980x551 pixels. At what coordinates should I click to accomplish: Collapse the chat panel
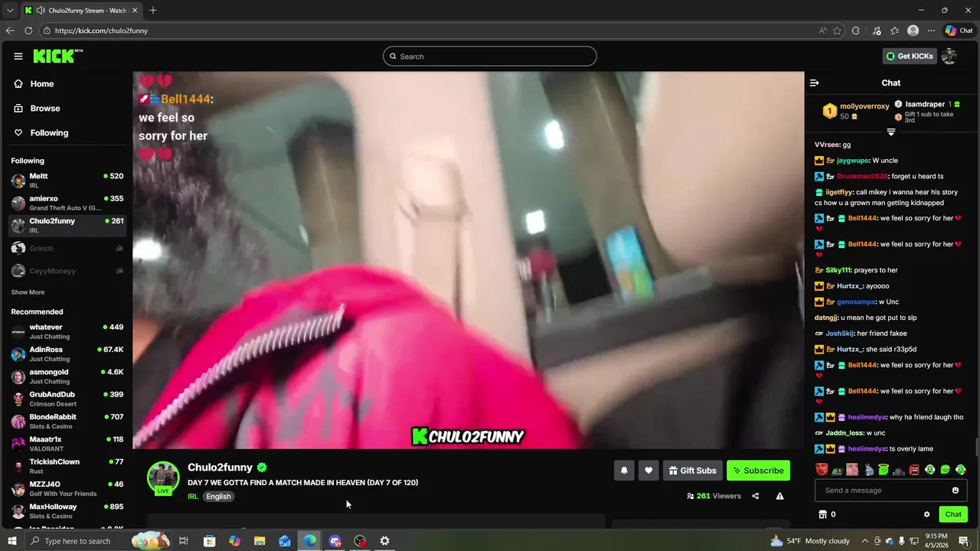tap(815, 83)
